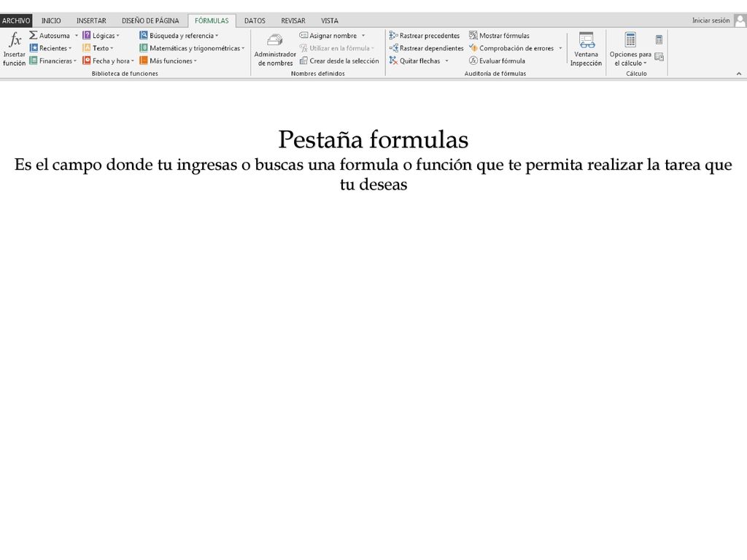Click the Biblioteca de funciones group label
The image size is (747, 560).
pos(125,74)
